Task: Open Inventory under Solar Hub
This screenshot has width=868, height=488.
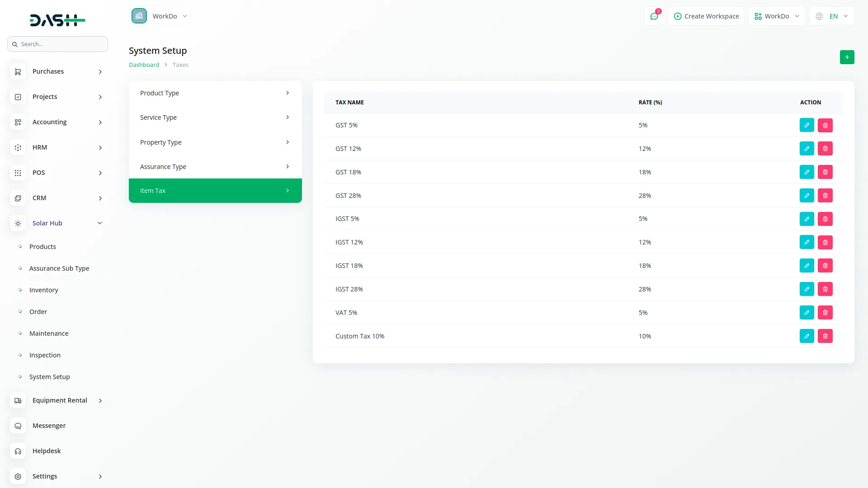Action: point(43,290)
